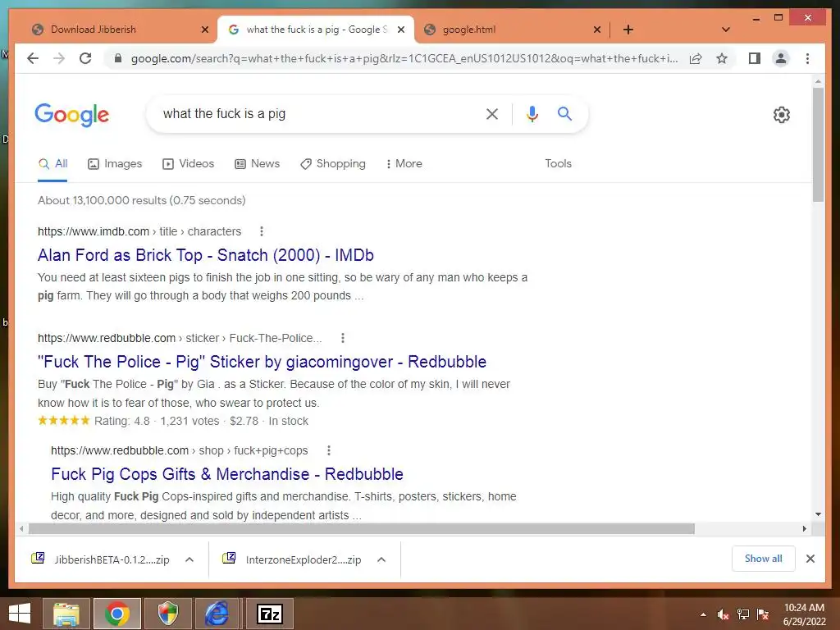
Task: Open the Chrome profile avatar menu
Action: point(781,58)
